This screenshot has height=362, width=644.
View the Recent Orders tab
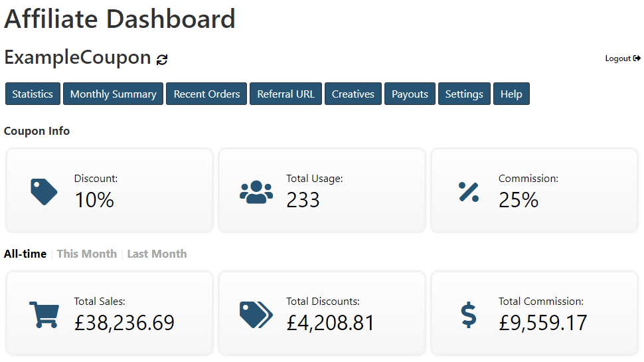[x=206, y=94]
